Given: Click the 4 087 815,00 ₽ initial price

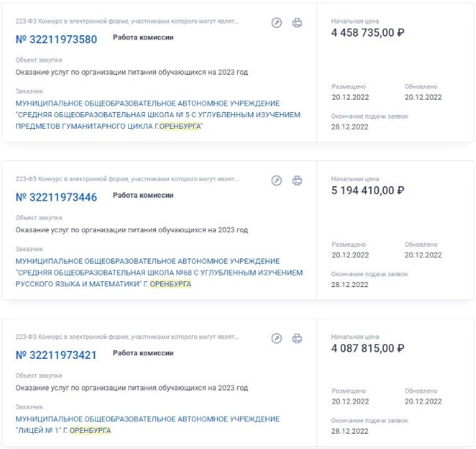Looking at the screenshot, I should coord(368,348).
